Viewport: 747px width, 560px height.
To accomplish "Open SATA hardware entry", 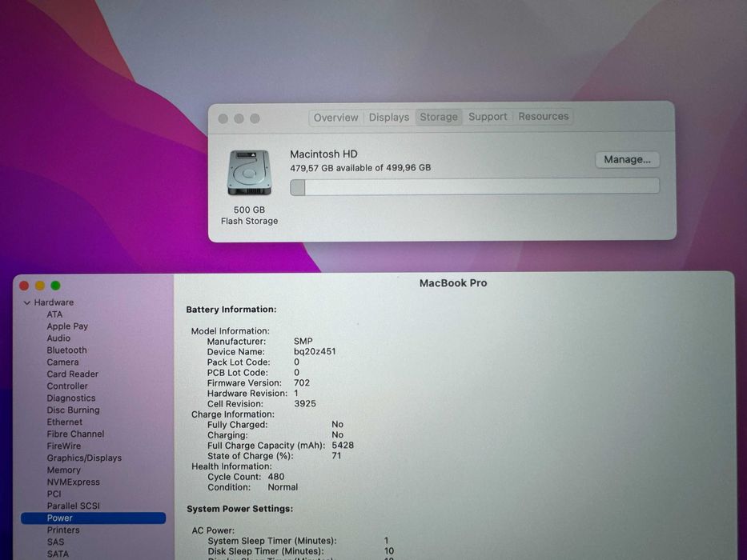I will [x=58, y=554].
